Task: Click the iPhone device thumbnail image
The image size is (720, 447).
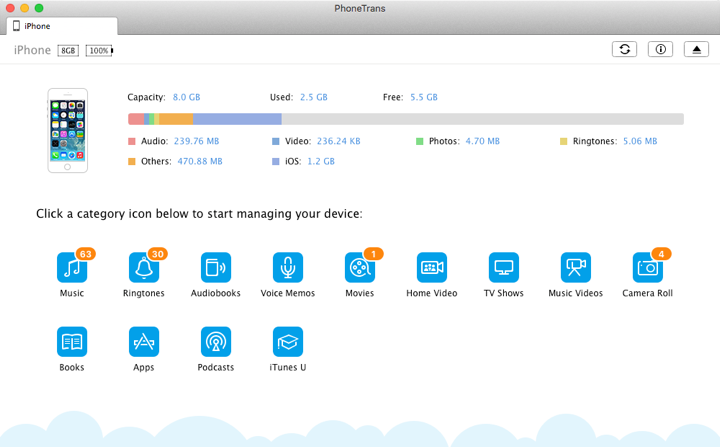Action: click(68, 130)
